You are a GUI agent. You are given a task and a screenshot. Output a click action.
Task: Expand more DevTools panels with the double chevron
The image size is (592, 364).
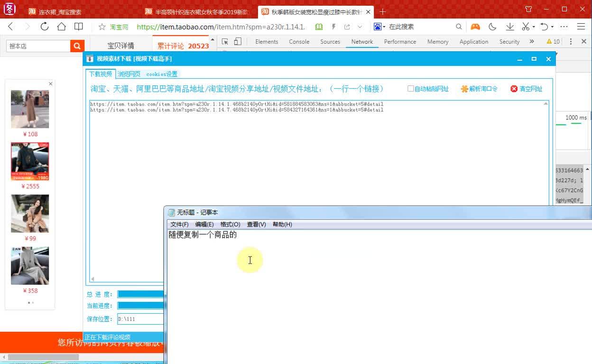point(532,42)
